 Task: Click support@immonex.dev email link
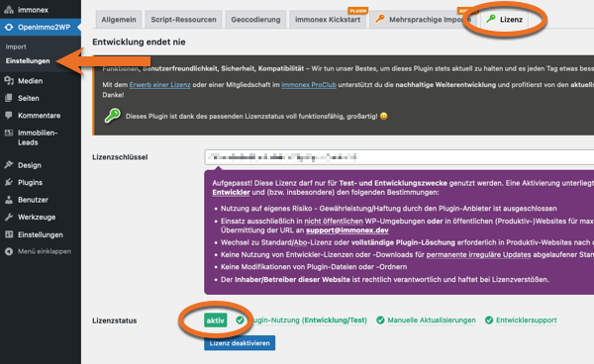point(347,230)
